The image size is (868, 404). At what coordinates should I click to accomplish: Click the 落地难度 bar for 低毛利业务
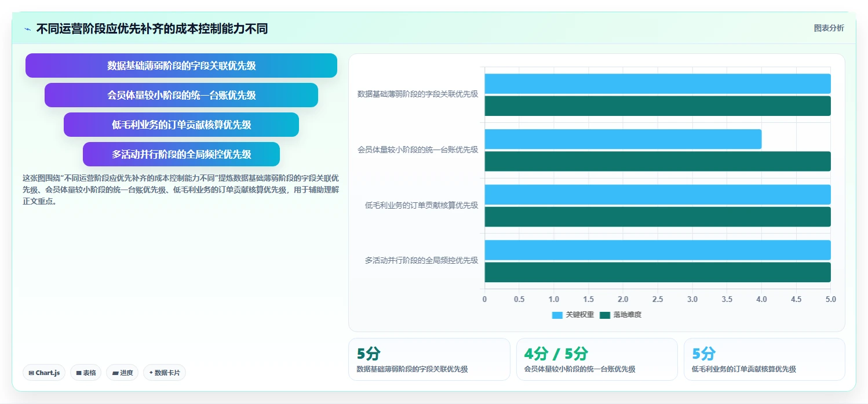tap(658, 217)
